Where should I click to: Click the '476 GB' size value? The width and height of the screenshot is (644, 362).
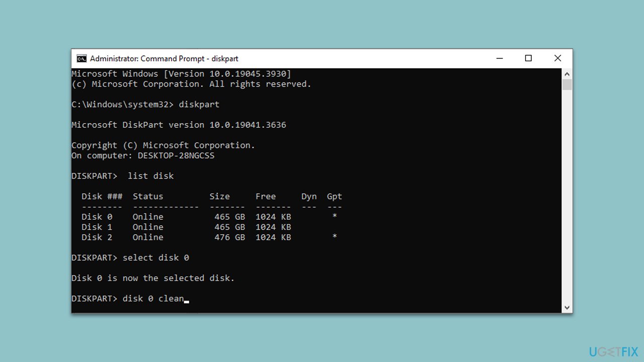coord(230,237)
